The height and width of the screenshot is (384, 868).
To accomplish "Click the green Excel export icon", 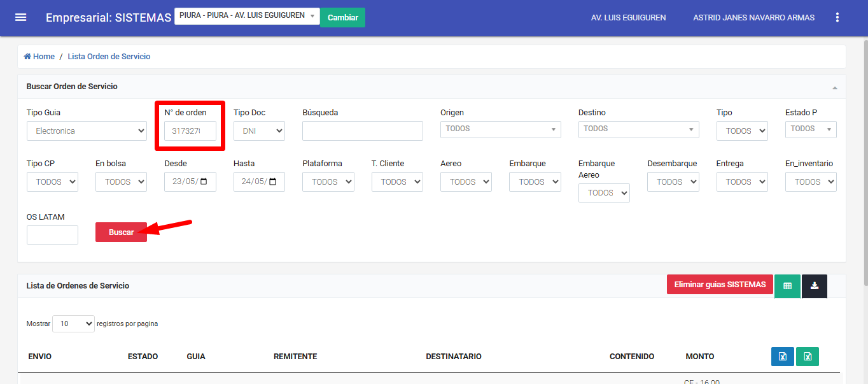I will coord(807,357).
